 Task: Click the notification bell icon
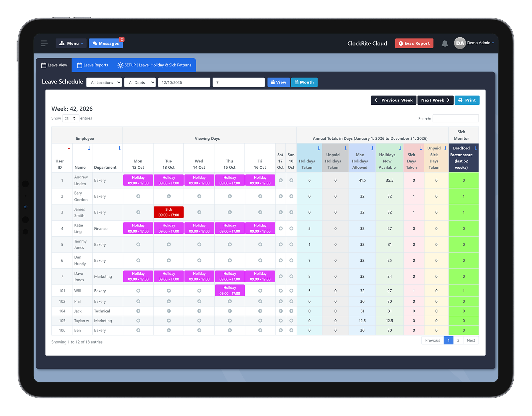coord(445,43)
